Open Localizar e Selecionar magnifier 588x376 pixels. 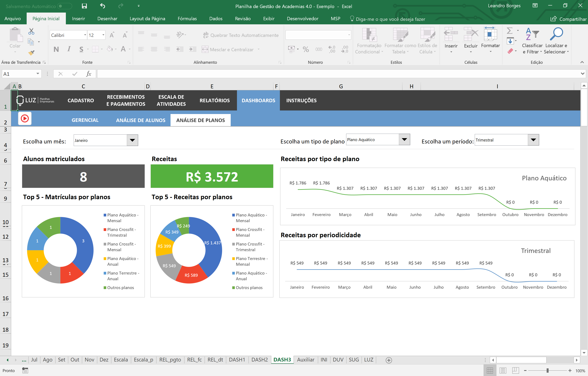point(556,34)
